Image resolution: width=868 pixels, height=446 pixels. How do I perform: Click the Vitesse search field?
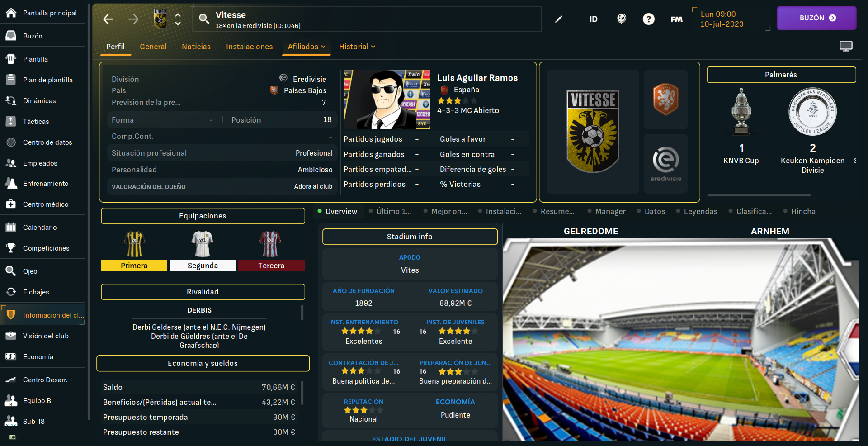(x=367, y=19)
